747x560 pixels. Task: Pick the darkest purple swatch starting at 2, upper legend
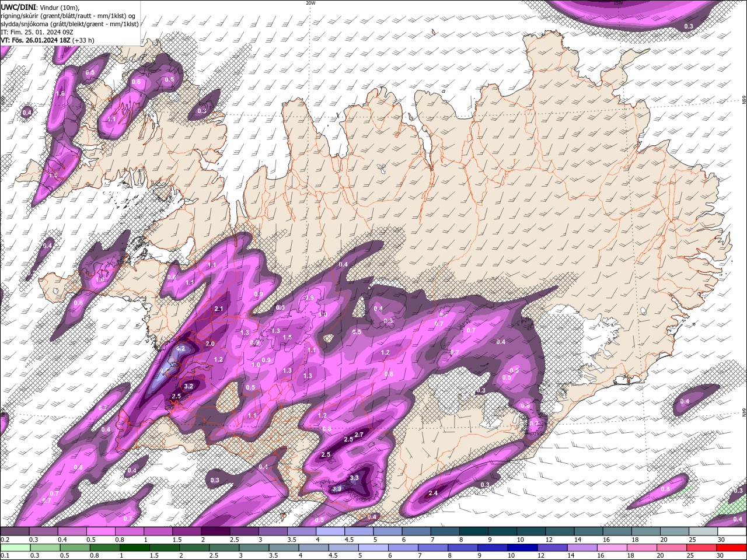click(215, 531)
